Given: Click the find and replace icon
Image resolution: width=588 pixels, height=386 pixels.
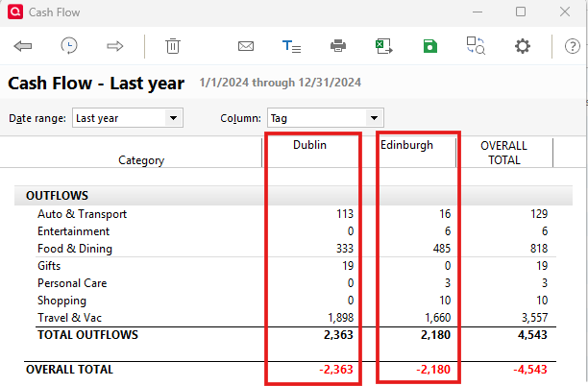Looking at the screenshot, I should point(476,46).
